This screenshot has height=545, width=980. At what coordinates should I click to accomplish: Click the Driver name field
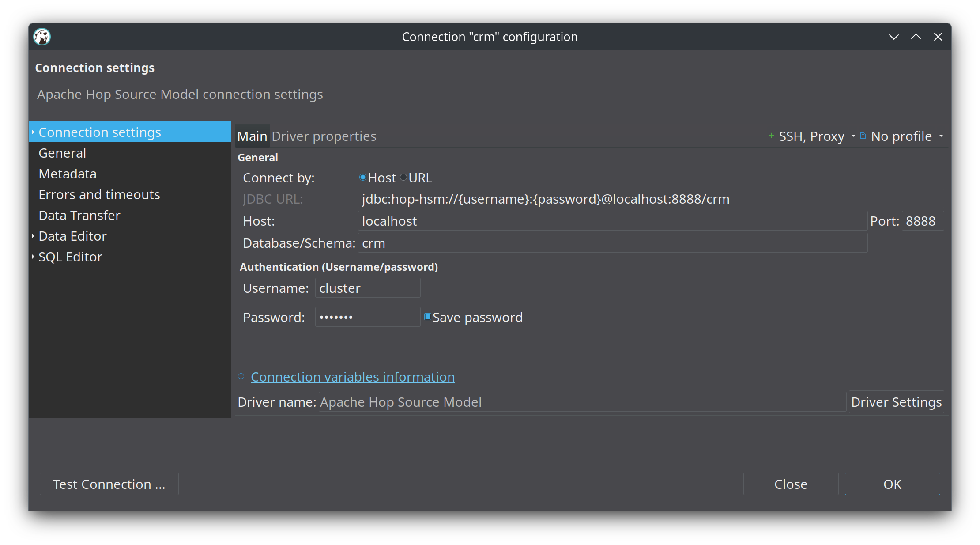(582, 402)
